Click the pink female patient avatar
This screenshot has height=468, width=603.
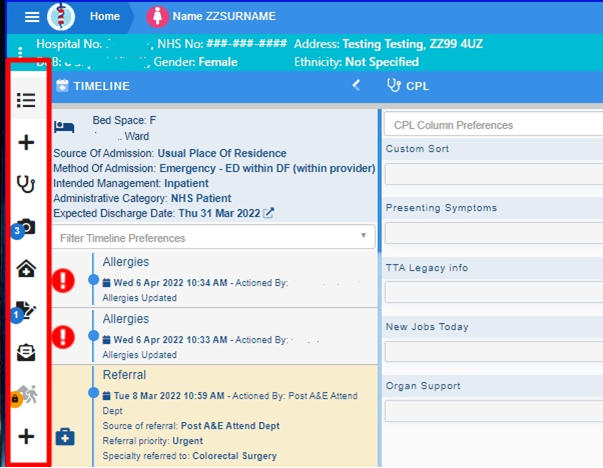[x=157, y=17]
